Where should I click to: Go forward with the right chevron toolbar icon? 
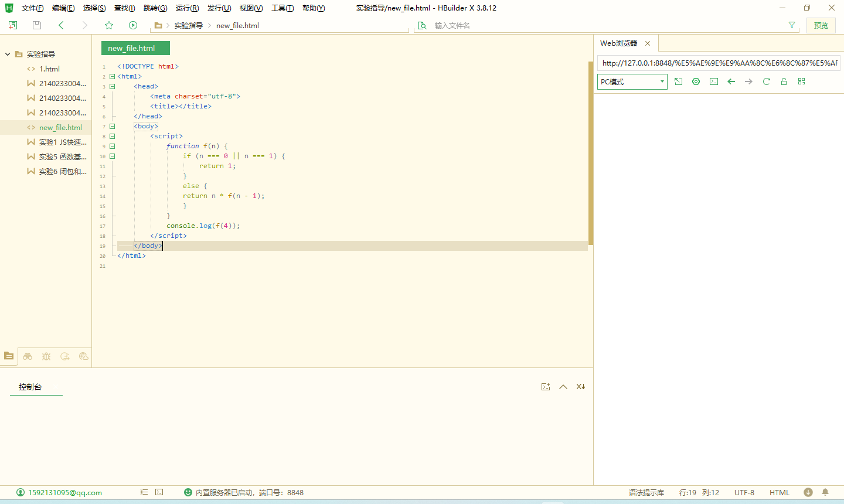(x=85, y=25)
